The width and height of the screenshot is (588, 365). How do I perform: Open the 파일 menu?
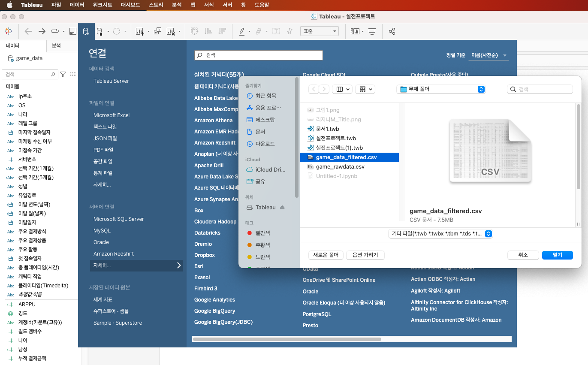click(56, 5)
